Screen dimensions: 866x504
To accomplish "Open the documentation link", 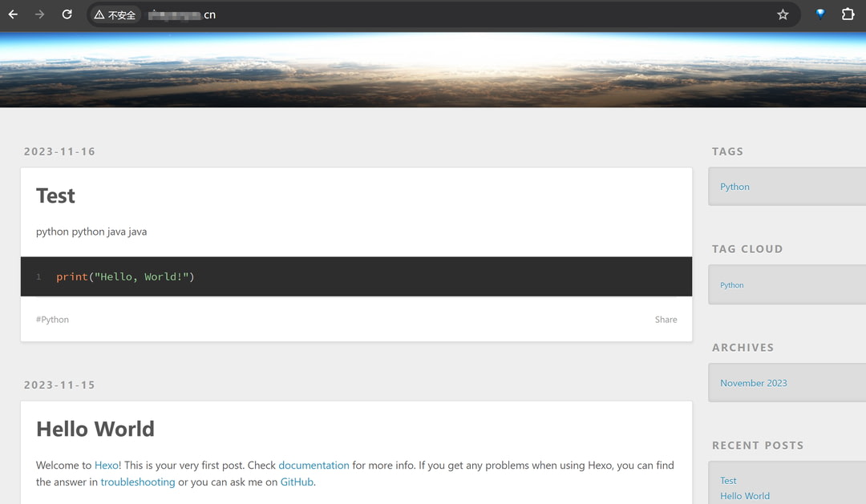I will (314, 466).
